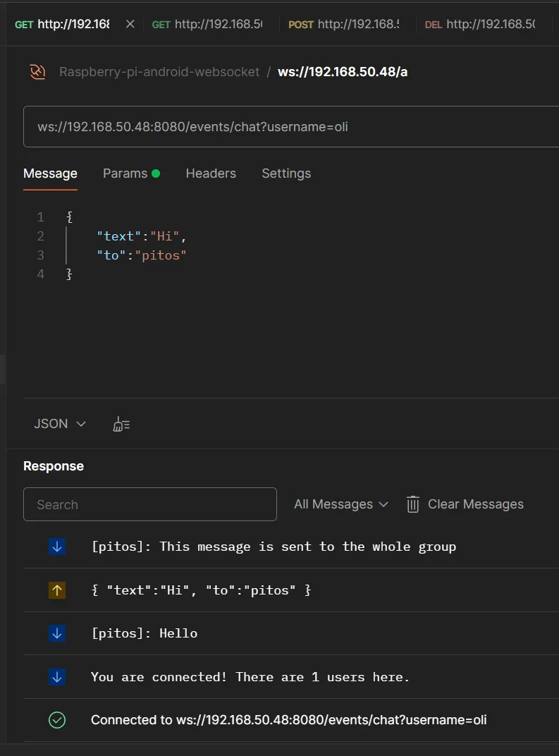
Task: Click the Search messages field
Action: pyautogui.click(x=150, y=504)
